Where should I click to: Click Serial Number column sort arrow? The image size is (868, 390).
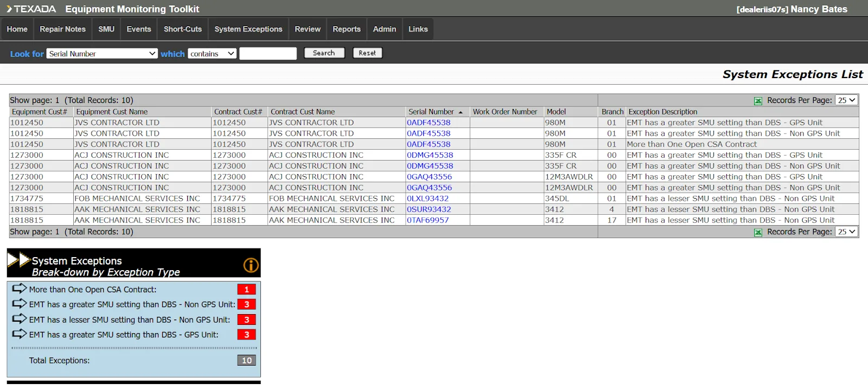[461, 112]
